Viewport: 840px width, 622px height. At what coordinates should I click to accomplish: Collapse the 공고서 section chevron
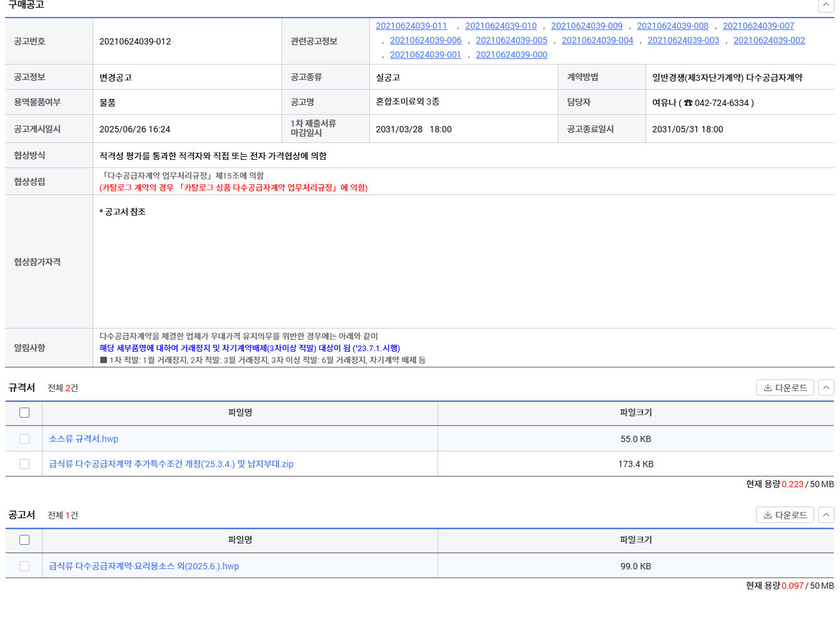tap(826, 515)
